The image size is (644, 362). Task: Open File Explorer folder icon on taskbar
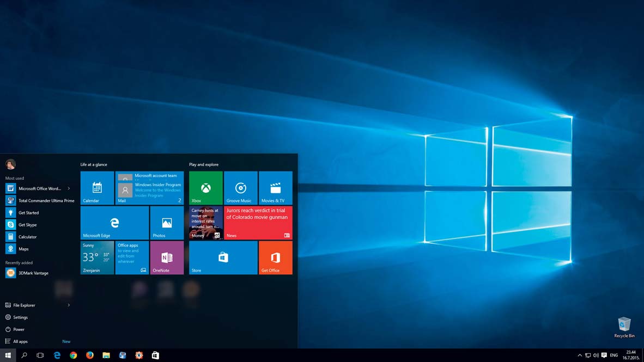pos(106,355)
